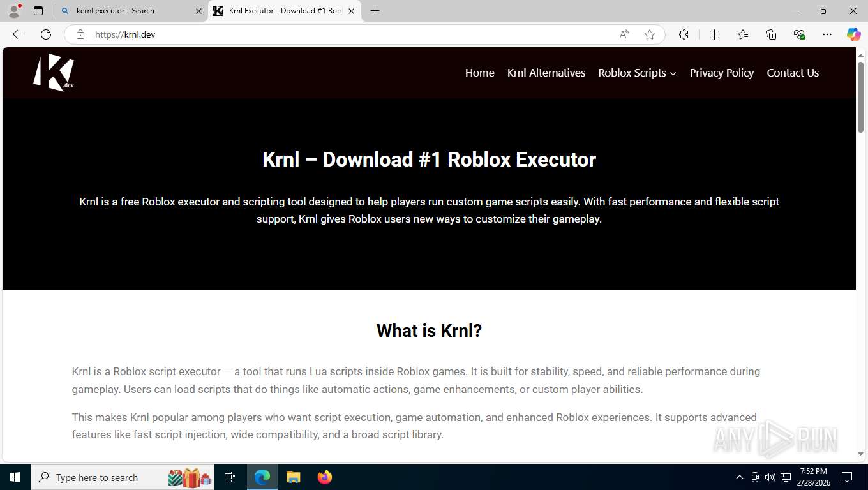Image resolution: width=868 pixels, height=490 pixels.
Task: Open the browser profile icon
Action: tap(14, 10)
